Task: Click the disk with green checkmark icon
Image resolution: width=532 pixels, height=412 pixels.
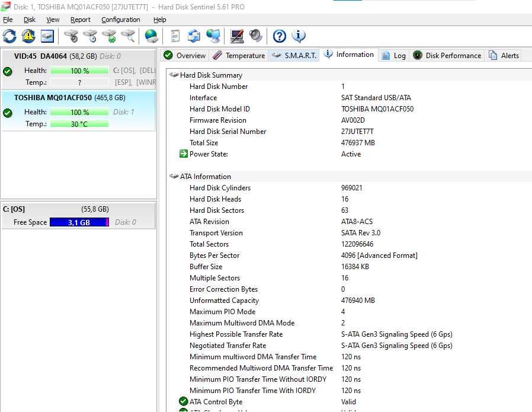Action: 109,36
